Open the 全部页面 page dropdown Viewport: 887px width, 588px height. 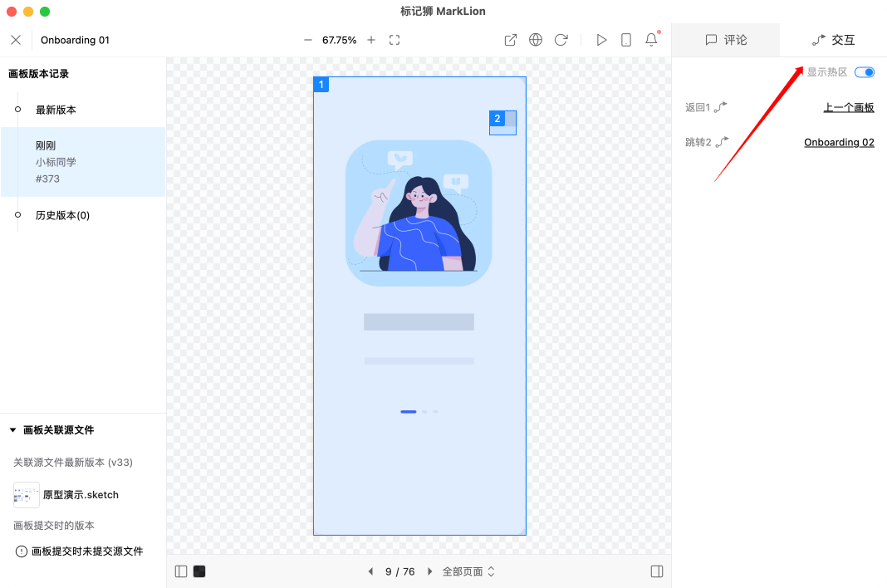coord(468,571)
